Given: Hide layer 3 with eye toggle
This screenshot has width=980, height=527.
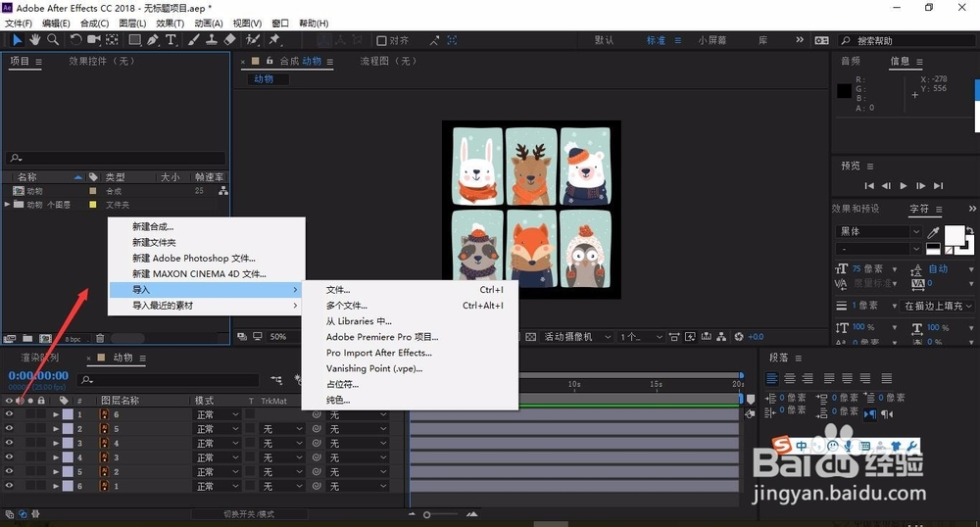Looking at the screenshot, I should [9, 443].
